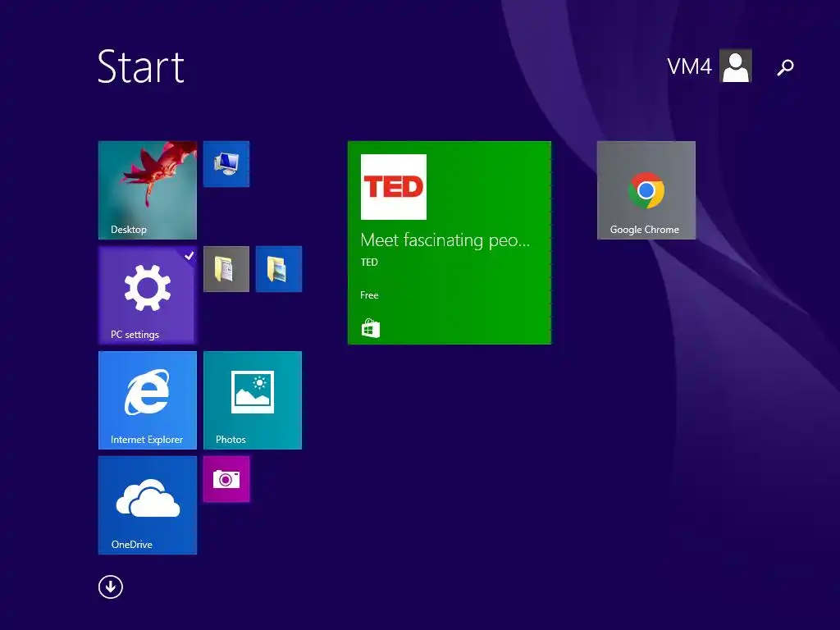Launch the Google Chrome tile
Image resolution: width=840 pixels, height=630 pixels.
(x=646, y=190)
